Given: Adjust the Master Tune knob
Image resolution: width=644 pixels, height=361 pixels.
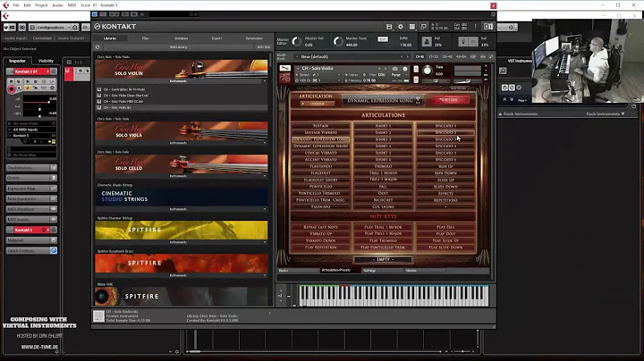Looking at the screenshot, I should coord(337,41).
